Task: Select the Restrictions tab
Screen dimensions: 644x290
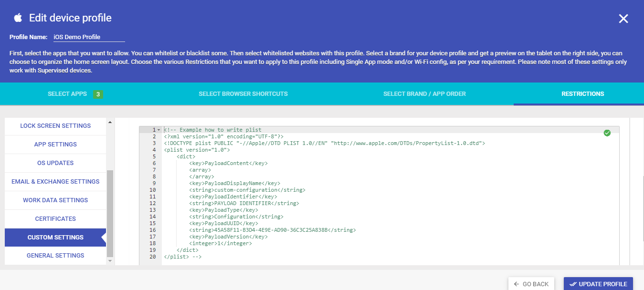Action: [x=582, y=94]
